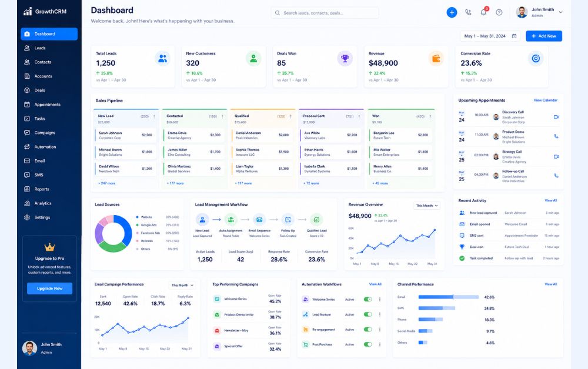Click the crown icon above Upgrade to Pro
This screenshot has height=369, width=588.
49,247
